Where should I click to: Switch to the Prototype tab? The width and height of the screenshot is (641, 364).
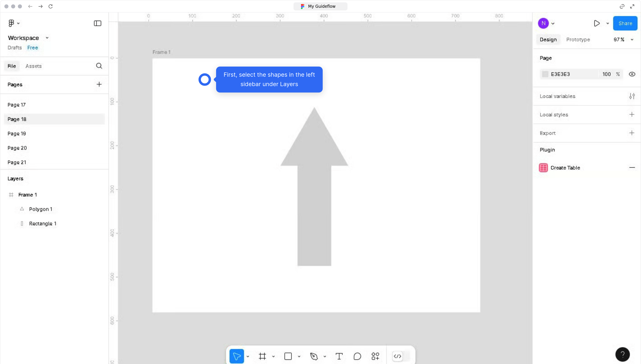click(578, 39)
